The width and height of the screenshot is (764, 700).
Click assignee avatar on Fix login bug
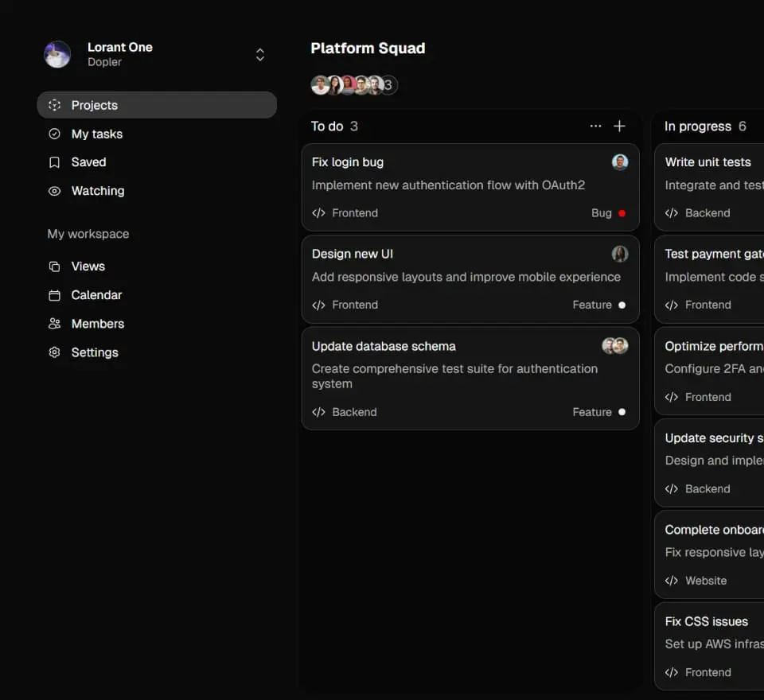(x=620, y=162)
